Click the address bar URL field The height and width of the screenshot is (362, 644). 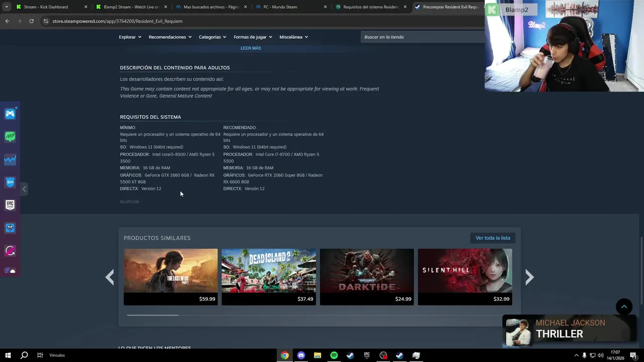click(x=262, y=21)
